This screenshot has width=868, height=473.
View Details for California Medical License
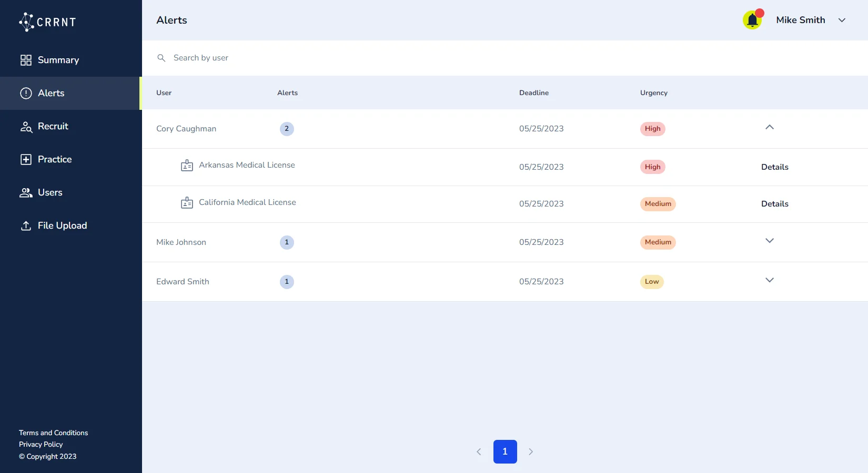(774, 204)
